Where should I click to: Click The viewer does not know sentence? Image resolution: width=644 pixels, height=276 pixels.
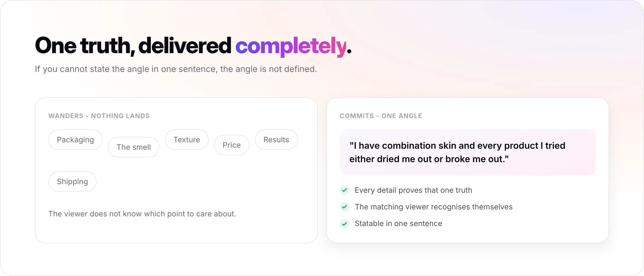(x=142, y=214)
